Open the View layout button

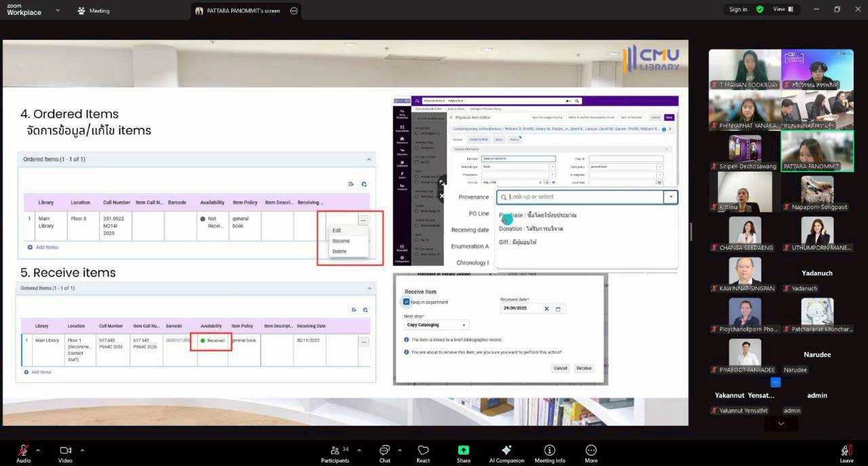(783, 9)
